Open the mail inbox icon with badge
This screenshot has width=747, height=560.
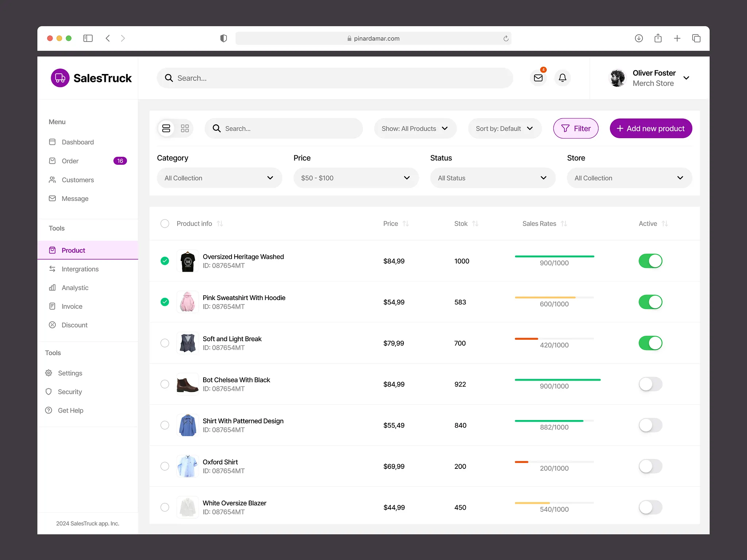[538, 78]
